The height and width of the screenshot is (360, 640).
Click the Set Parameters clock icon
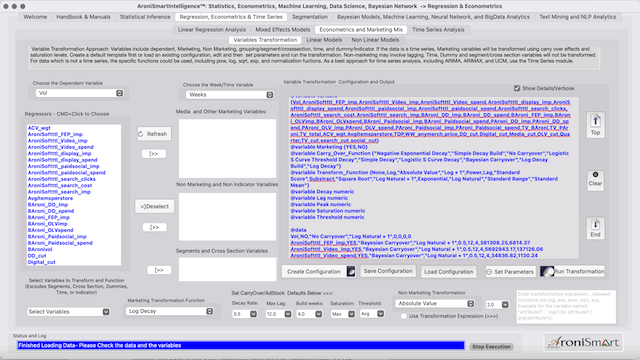[489, 272]
